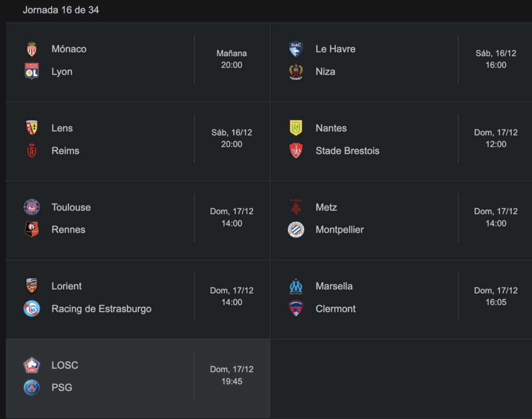532x419 pixels.
Task: Click the Racing de Estrasburgo logo
Action: pyautogui.click(x=32, y=309)
